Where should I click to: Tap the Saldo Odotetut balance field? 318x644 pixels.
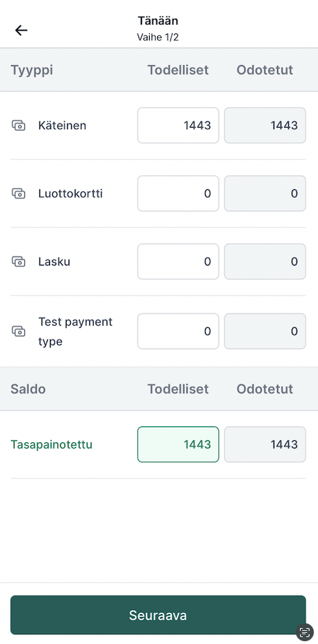tap(265, 444)
